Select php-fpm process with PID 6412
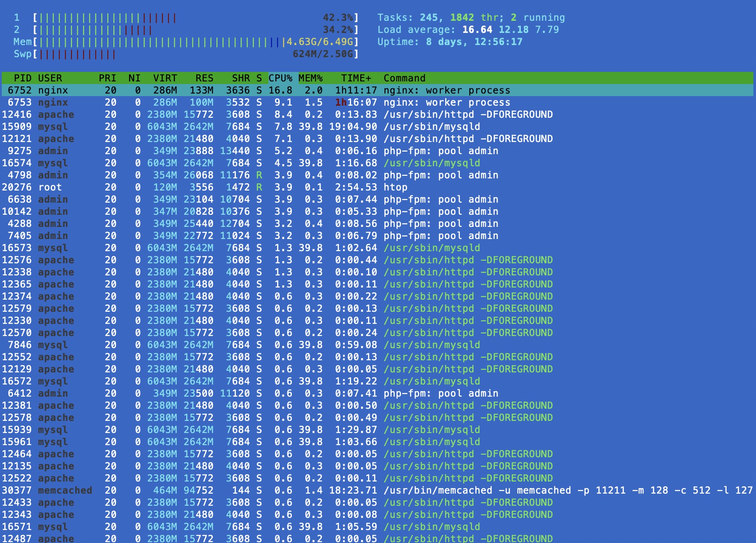 tap(260, 393)
